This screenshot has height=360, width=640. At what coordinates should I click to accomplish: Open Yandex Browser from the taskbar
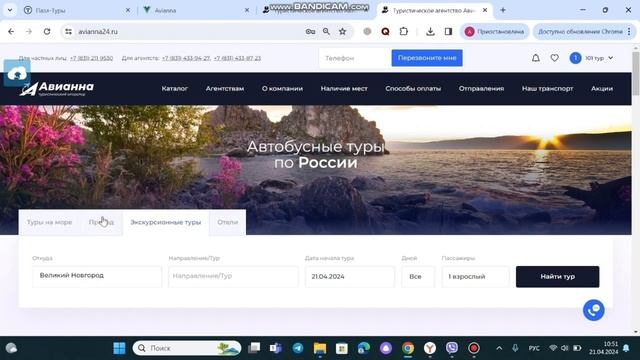[429, 348]
